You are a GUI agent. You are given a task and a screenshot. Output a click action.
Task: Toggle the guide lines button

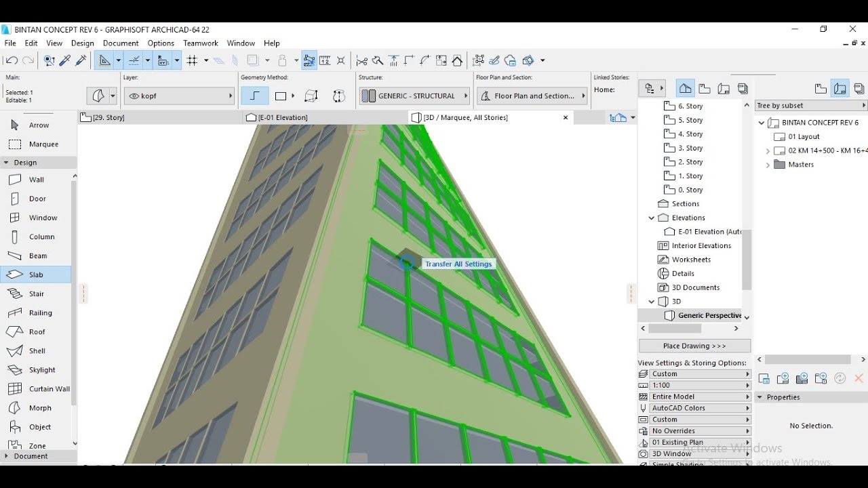(104, 60)
